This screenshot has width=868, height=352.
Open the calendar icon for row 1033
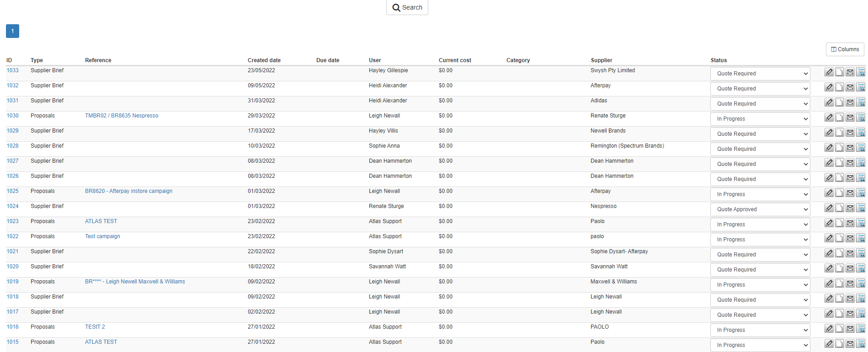[861, 72]
